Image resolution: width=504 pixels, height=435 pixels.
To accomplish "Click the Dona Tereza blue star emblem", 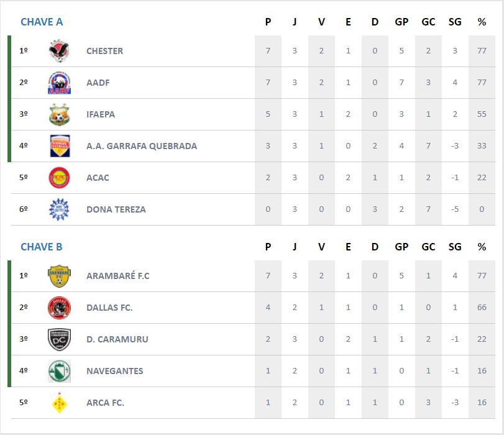I will [59, 209].
